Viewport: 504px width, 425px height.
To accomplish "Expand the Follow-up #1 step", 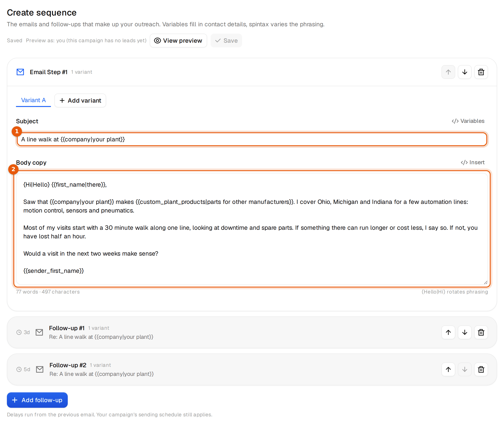I will 252,332.
